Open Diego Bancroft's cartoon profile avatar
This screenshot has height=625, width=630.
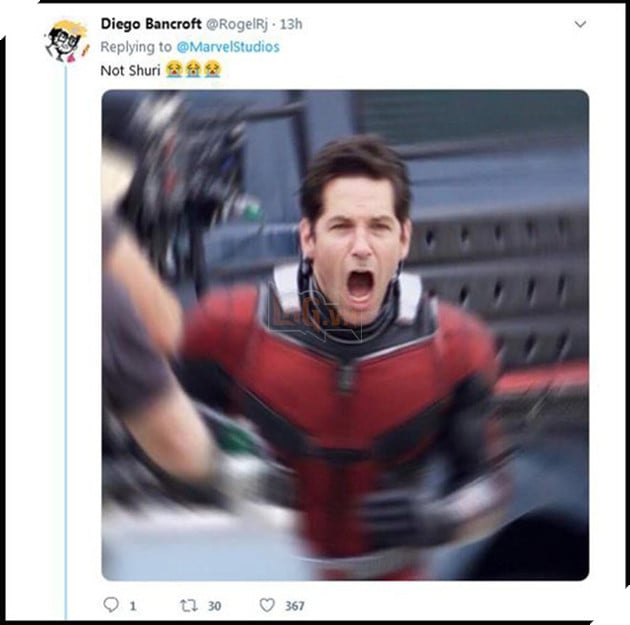point(67,41)
